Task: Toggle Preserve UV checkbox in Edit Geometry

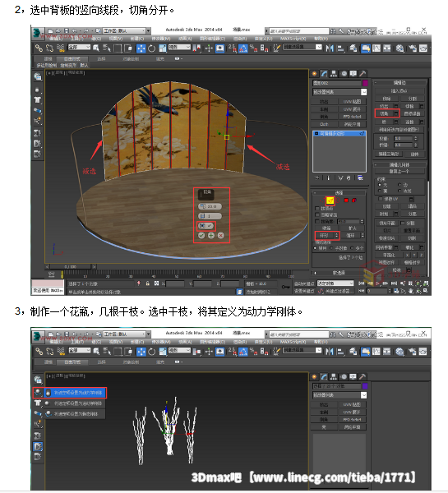Action: tap(380, 199)
